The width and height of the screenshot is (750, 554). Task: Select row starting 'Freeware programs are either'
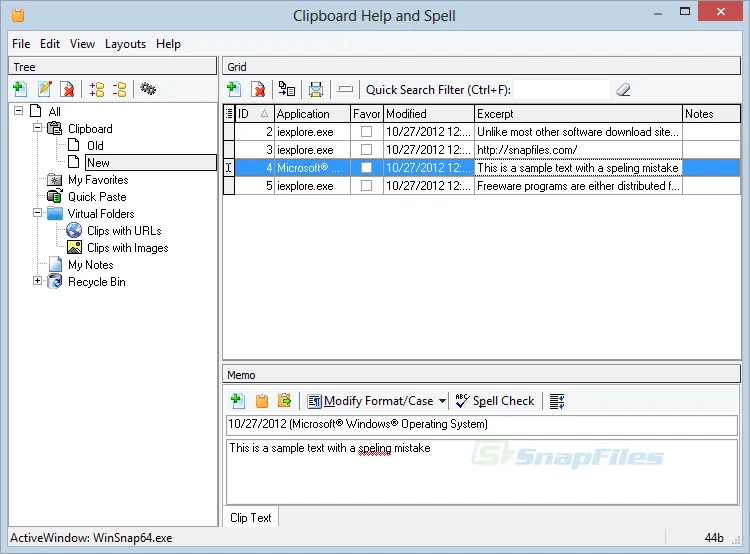click(482, 186)
